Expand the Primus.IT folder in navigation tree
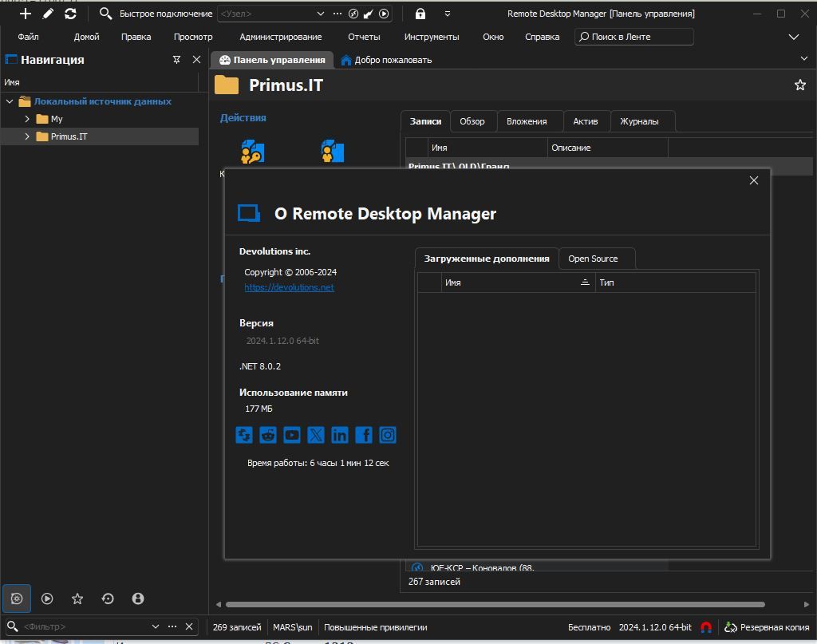The height and width of the screenshot is (644, 817). point(27,136)
